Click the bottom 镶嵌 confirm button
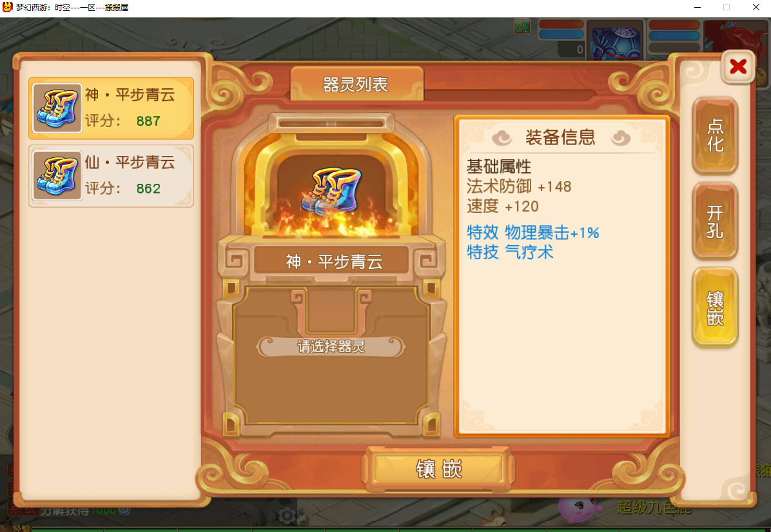Image resolution: width=771 pixels, height=532 pixels. pyautogui.click(x=438, y=469)
